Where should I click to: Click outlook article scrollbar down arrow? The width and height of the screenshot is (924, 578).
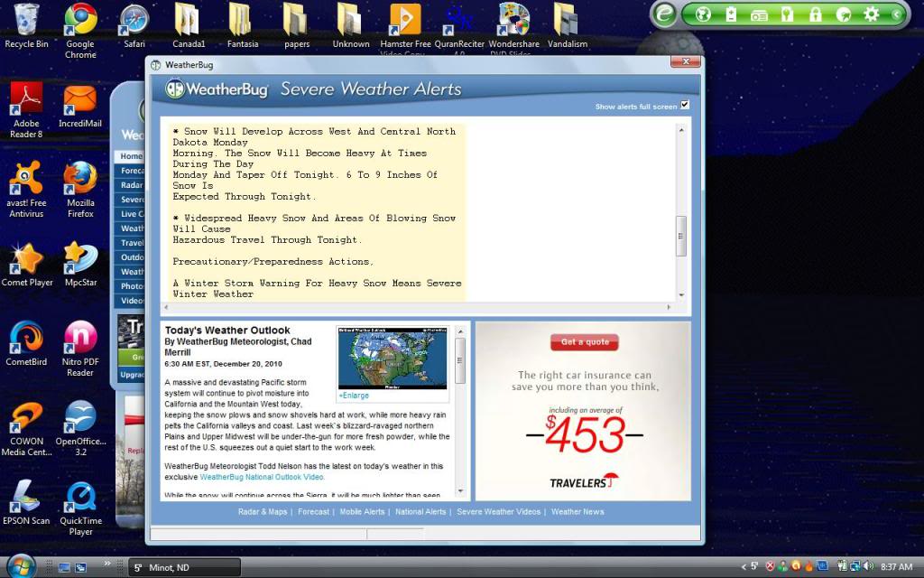pyautogui.click(x=460, y=490)
